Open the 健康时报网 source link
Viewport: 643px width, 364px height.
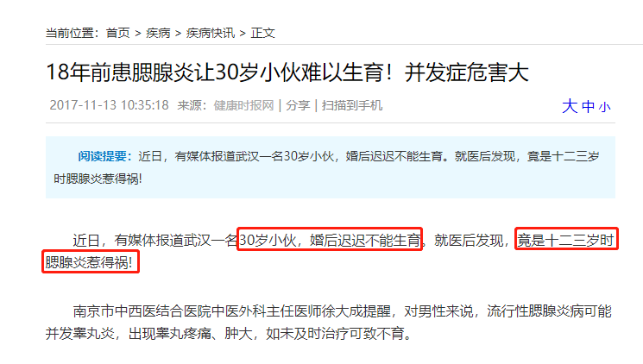(x=243, y=105)
